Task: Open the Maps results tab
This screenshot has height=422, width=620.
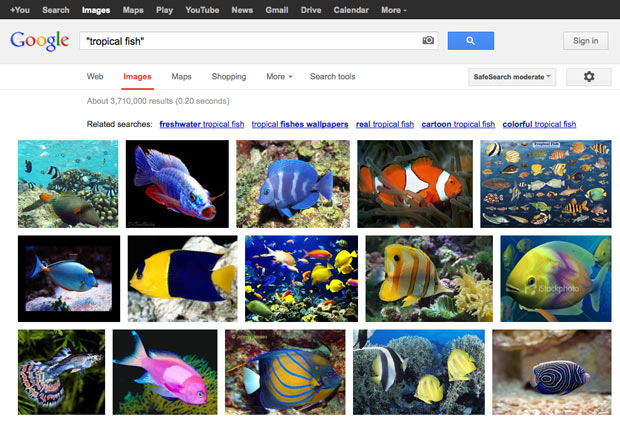Action: coord(181,77)
